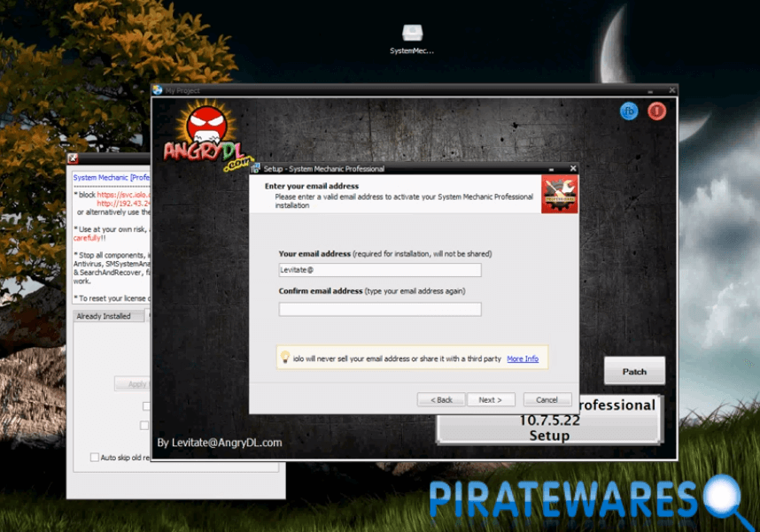The image size is (760, 532).
Task: Click the blue Facebook round icon
Action: click(629, 112)
